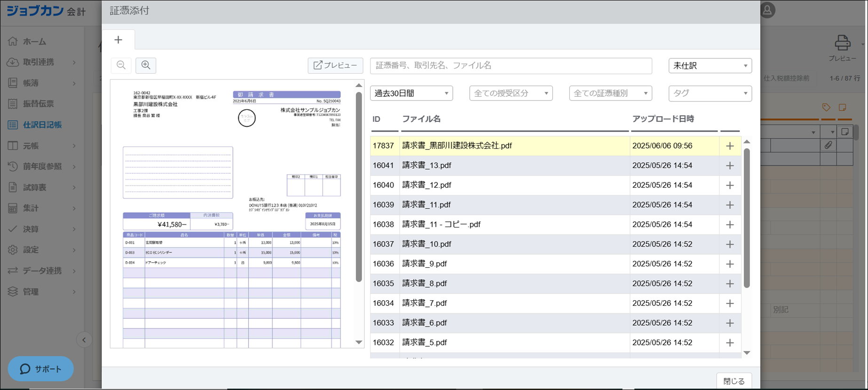The height and width of the screenshot is (390, 868).
Task: Add 請求書_10.pdf with its plus icon
Action: pos(730,244)
